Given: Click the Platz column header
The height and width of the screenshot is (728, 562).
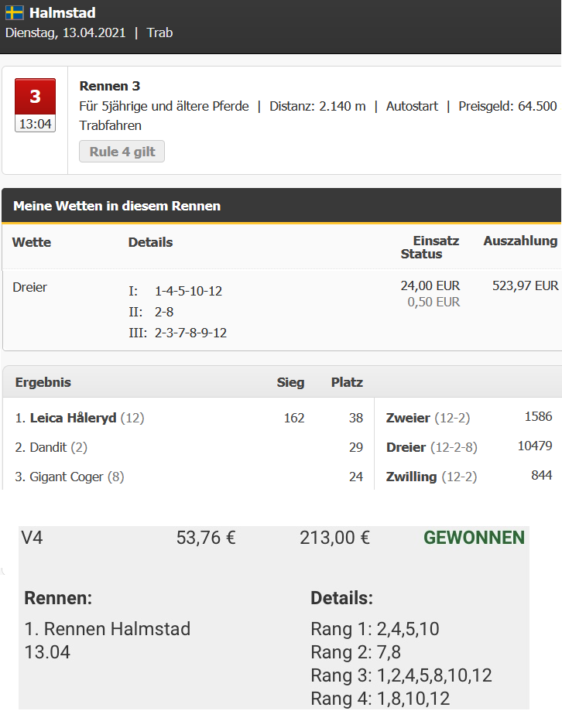Looking at the screenshot, I should [x=347, y=382].
